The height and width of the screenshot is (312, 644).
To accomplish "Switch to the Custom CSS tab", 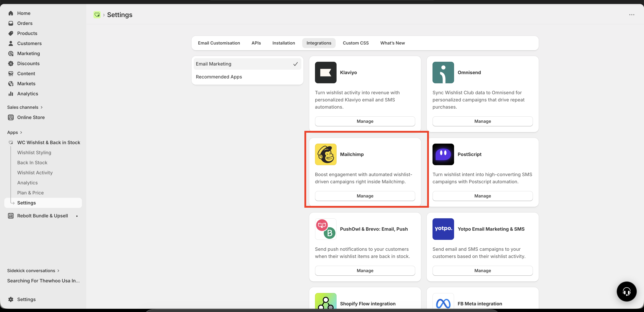I will click(x=355, y=43).
